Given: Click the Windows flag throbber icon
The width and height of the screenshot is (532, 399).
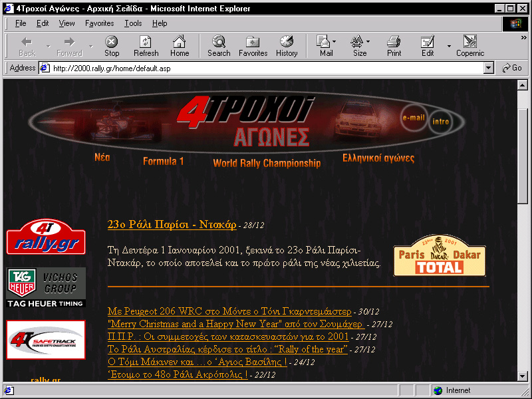Looking at the screenshot, I should pos(515,23).
